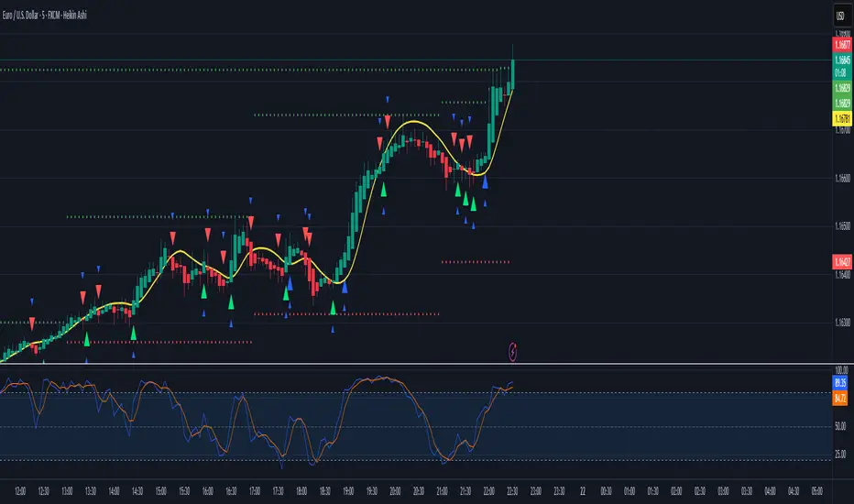Open the USD currency selector
Image resolution: width=854 pixels, height=504 pixels.
point(841,16)
